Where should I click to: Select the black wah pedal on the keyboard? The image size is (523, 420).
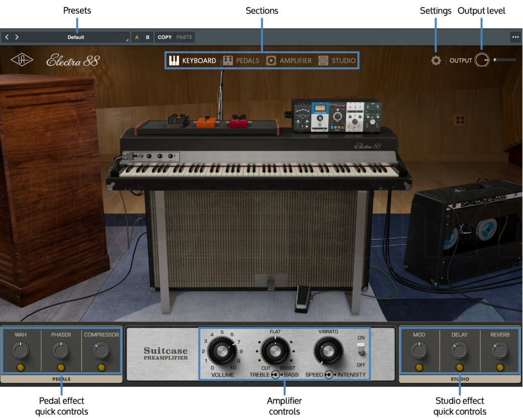pos(178,121)
